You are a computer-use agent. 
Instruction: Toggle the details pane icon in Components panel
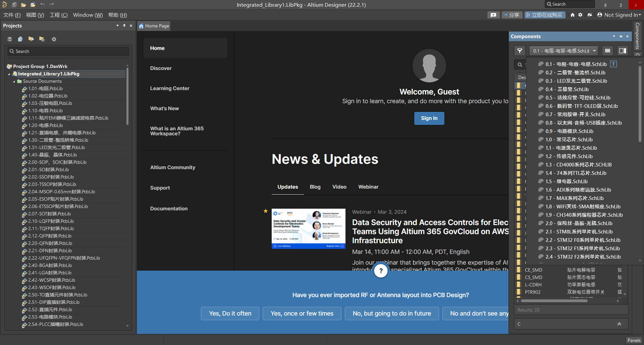pyautogui.click(x=623, y=51)
